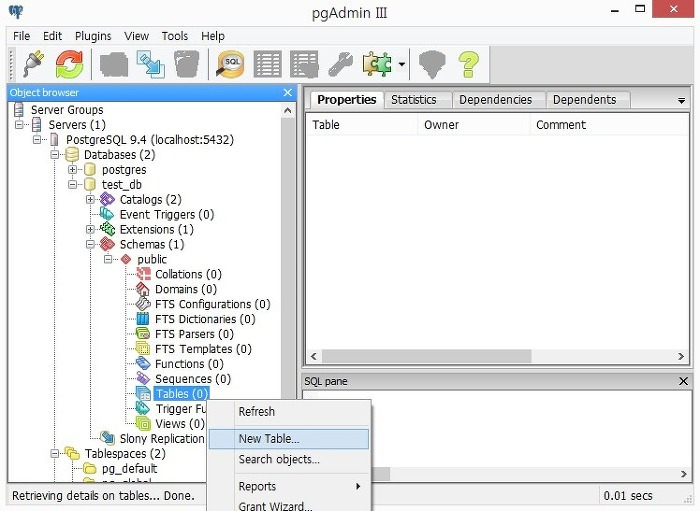The height and width of the screenshot is (511, 700).
Task: Open the Plugins dropdown arrow
Action: [402, 64]
